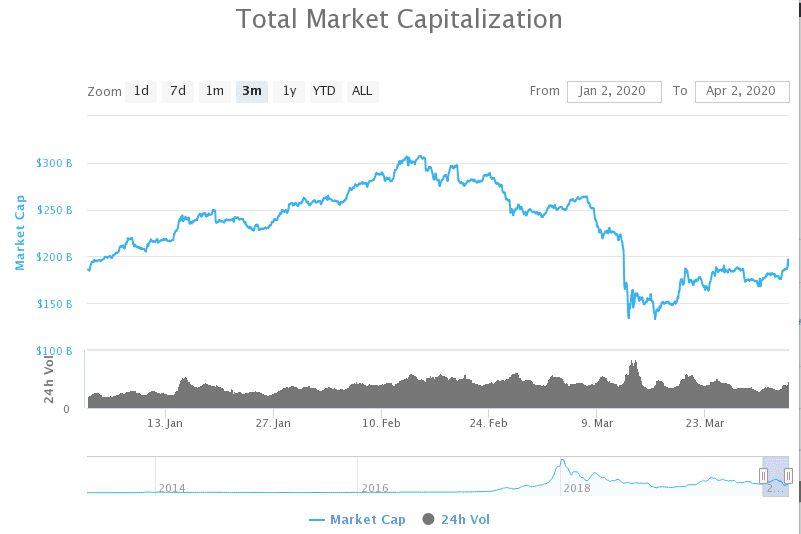
Task: Grab the right navigator range handle
Action: 788,476
